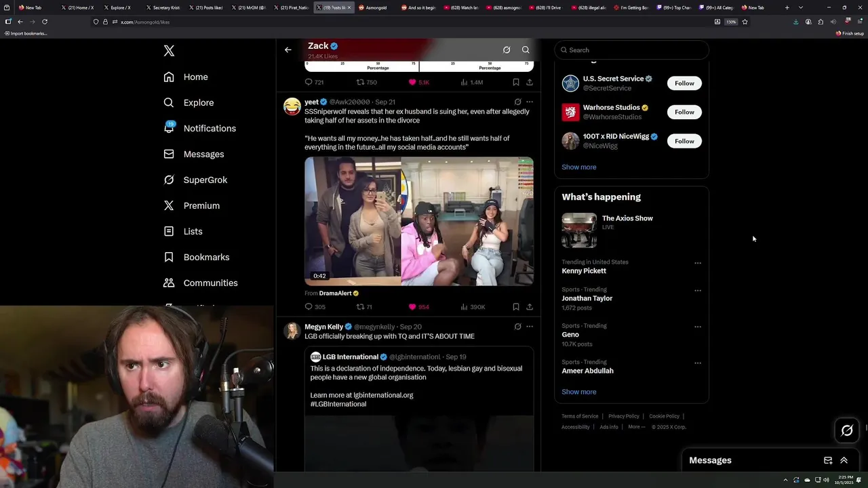Open more options on Megyn Kelly's post
The height and width of the screenshot is (488, 868).
530,327
